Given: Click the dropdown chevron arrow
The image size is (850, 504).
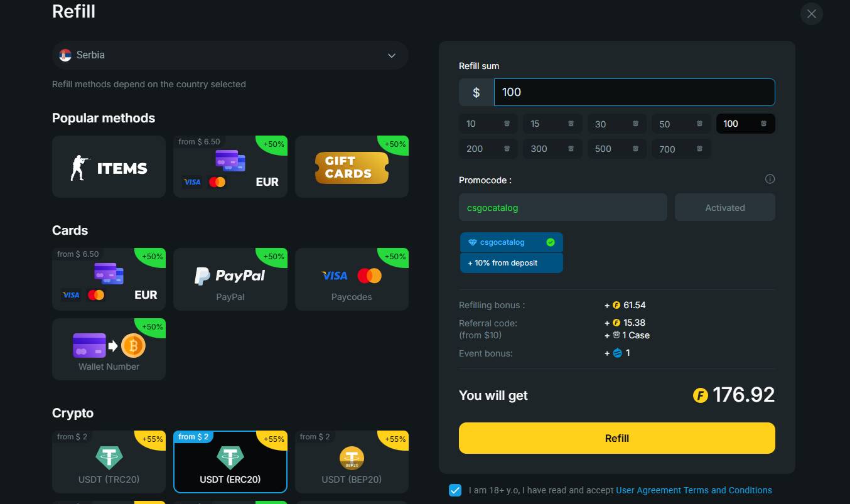Looking at the screenshot, I should pos(392,55).
